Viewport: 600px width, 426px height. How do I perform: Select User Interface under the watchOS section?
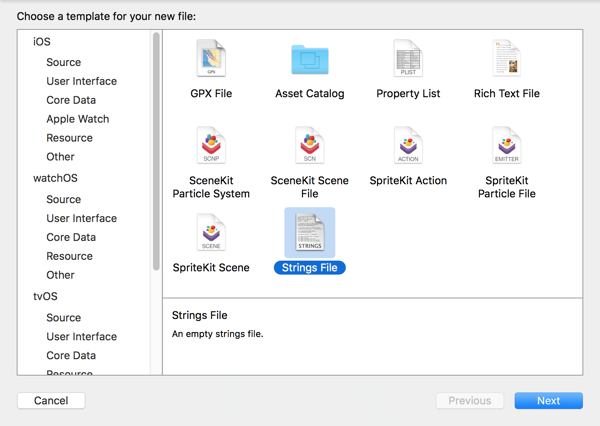pyautogui.click(x=81, y=218)
